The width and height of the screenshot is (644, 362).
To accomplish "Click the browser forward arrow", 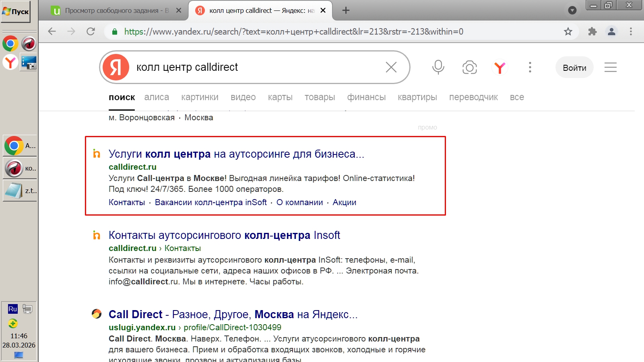I will 71,31.
